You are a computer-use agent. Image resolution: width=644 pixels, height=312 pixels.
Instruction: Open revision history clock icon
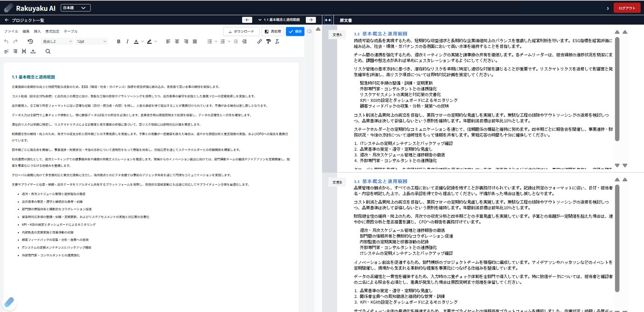[30, 41]
